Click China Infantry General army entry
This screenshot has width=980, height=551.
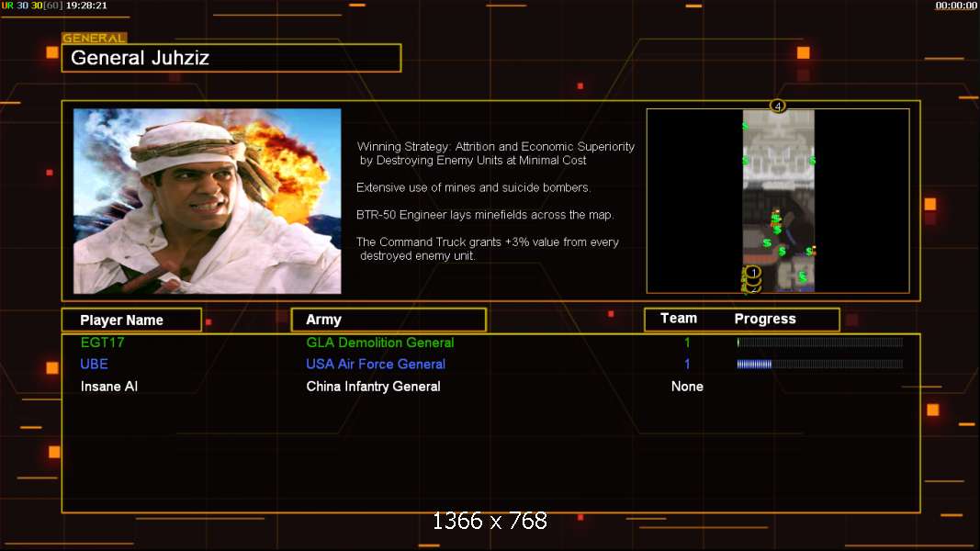[x=373, y=387]
